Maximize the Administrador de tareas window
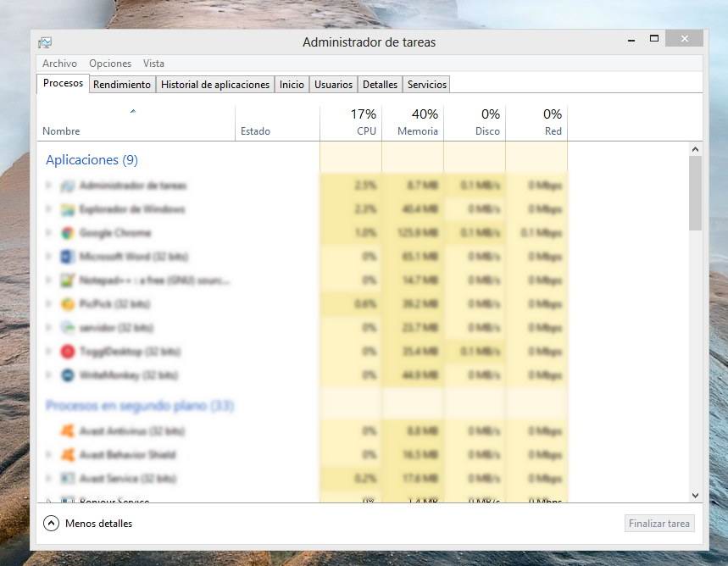Screen dimensions: 728x566 point(653,39)
